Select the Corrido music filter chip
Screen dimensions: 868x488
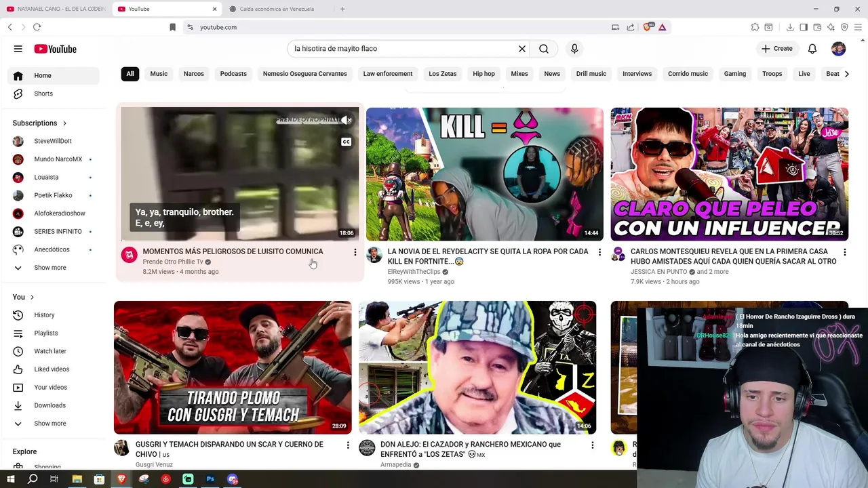[x=688, y=74]
